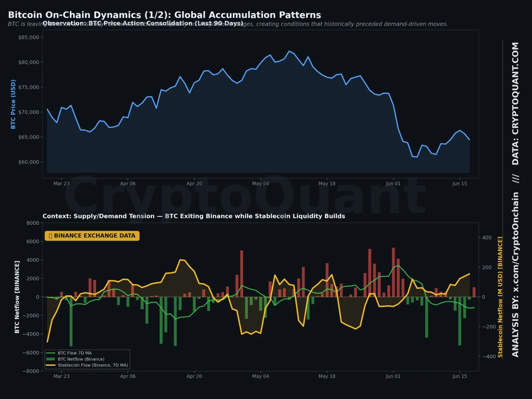Select 'Jun 01' under the BTC price chart
The width and height of the screenshot is (532, 399).
point(393,184)
